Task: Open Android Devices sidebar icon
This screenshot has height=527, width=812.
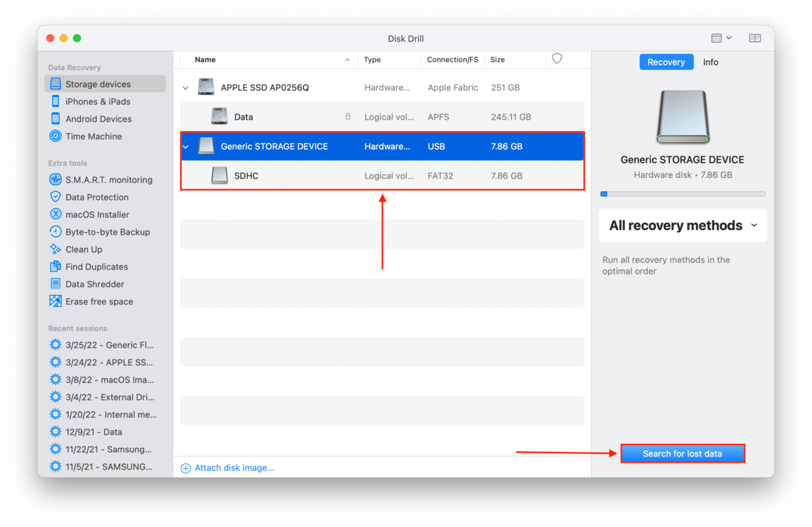Action: click(56, 119)
